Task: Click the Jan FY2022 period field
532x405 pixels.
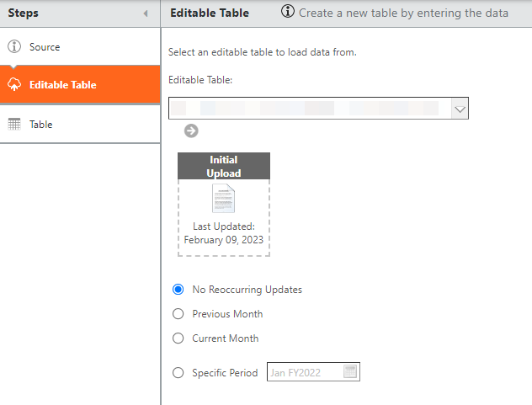Action: 313,372
